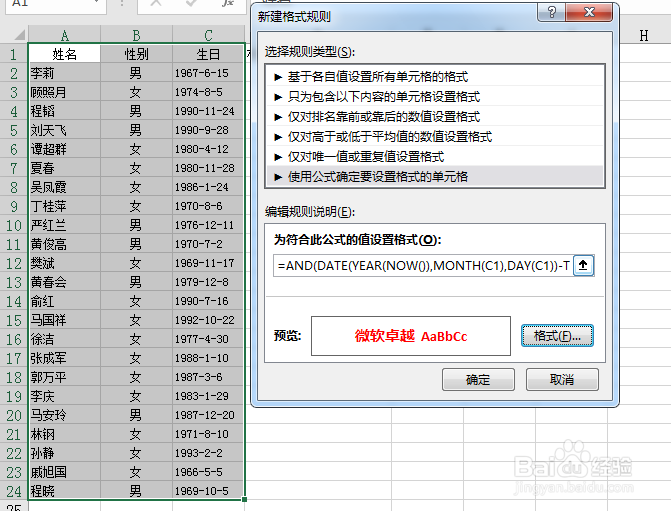Image resolution: width=671 pixels, height=511 pixels.
Task: Click cell with name 刘天飞
Action: [64, 130]
